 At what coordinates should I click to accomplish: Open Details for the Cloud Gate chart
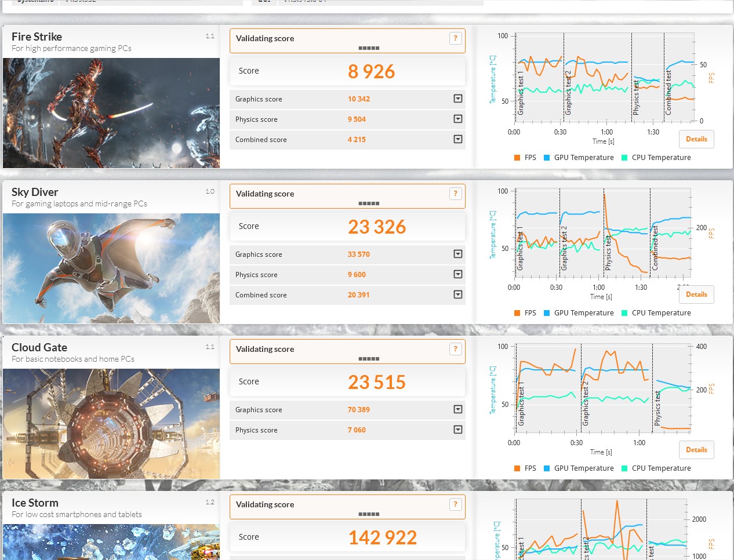[x=696, y=450]
